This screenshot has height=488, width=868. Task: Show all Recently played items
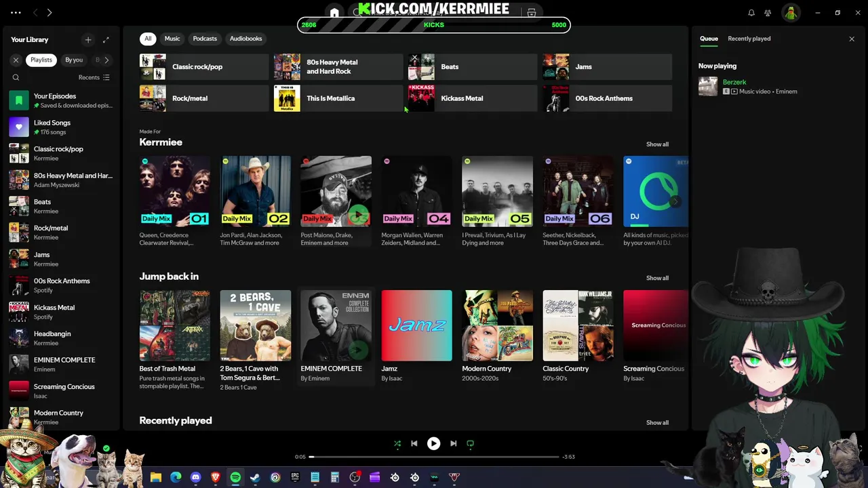(x=657, y=422)
